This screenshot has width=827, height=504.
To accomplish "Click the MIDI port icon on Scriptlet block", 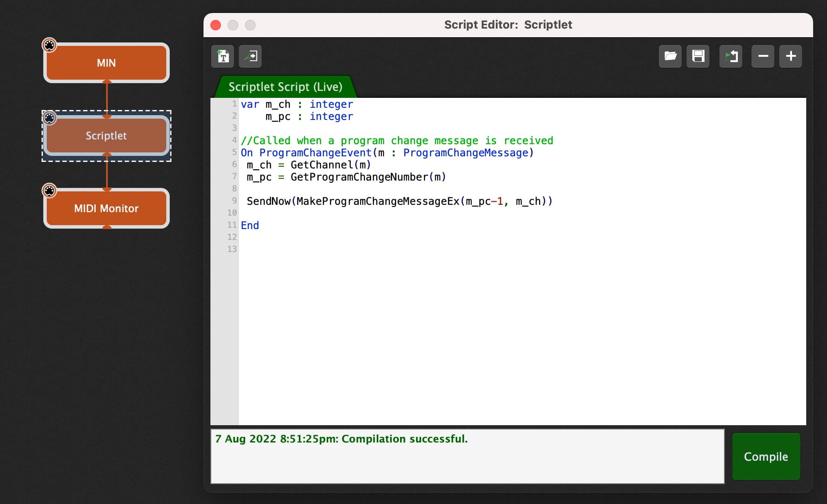I will click(49, 118).
